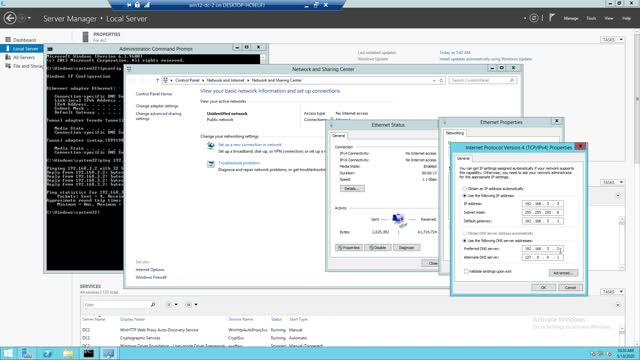The width and height of the screenshot is (640, 360).
Task: Click the address bar refresh button in Control Panel
Action: point(441,80)
